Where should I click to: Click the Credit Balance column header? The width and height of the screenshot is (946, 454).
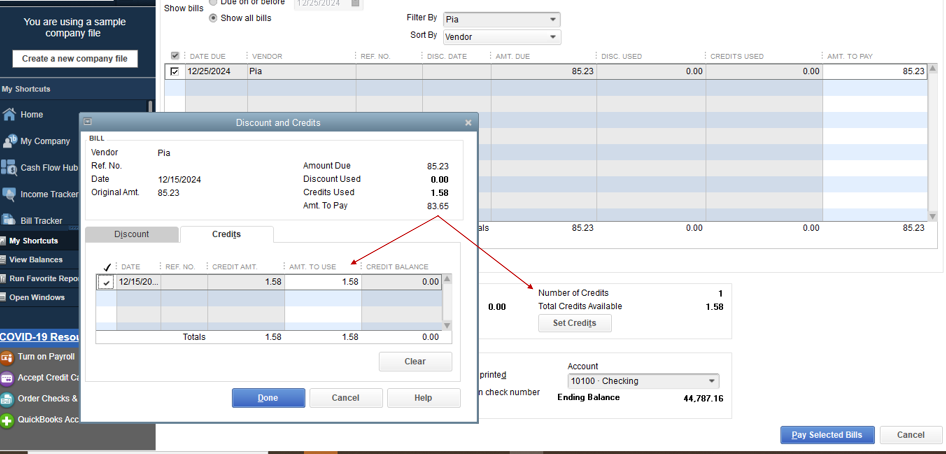[397, 266]
